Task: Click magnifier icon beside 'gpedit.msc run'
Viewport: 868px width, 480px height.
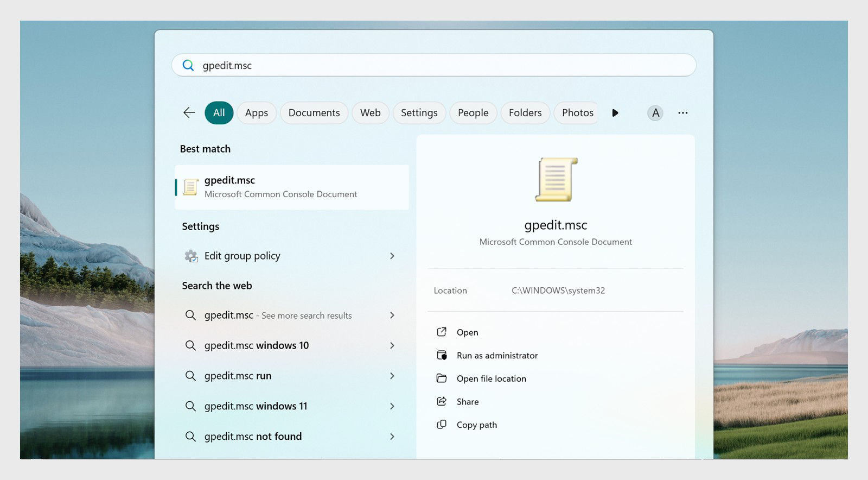Action: tap(190, 376)
